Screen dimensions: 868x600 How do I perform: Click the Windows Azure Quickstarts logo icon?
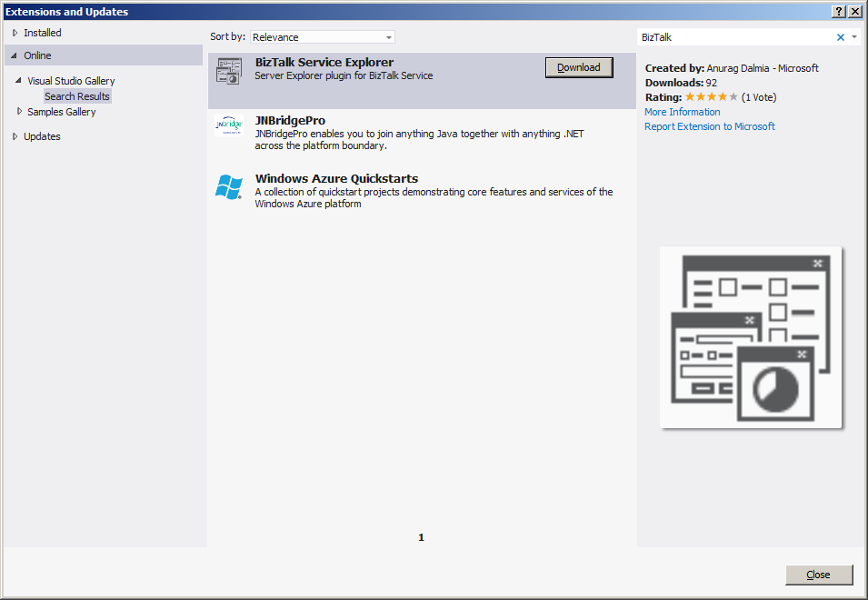pyautogui.click(x=229, y=187)
